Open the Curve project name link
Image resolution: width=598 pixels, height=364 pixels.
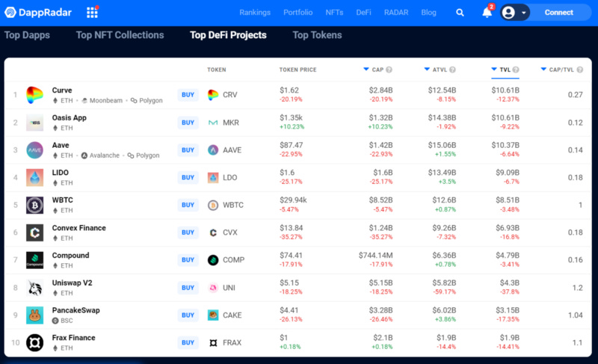click(62, 90)
